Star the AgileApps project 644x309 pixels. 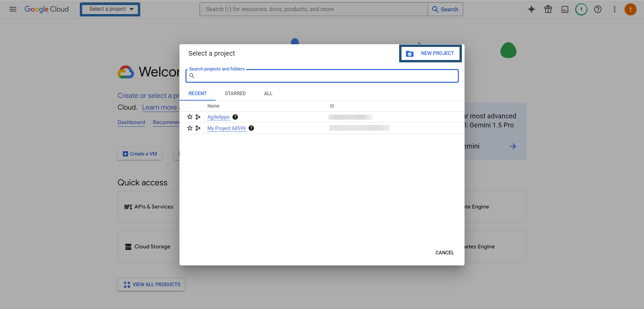[190, 117]
